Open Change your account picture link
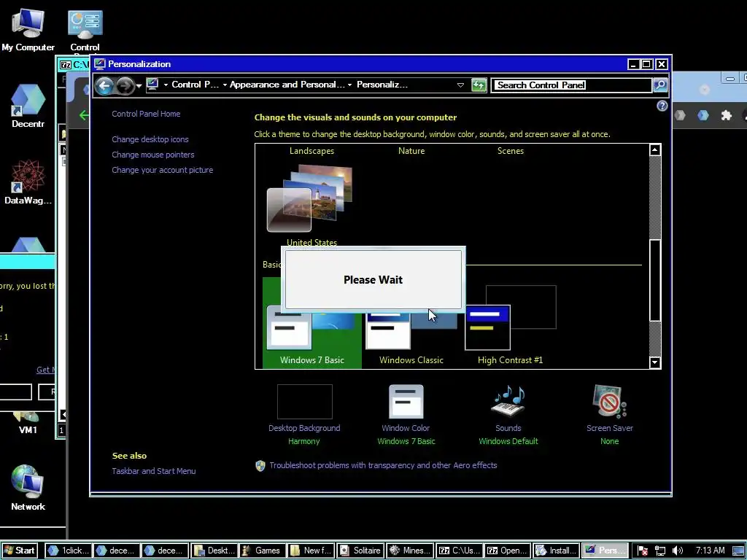Viewport: 747px width, 560px height. [x=163, y=170]
